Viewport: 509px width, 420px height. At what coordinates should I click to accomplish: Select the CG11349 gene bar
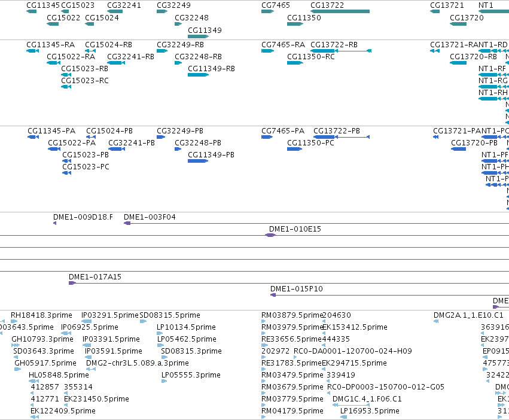click(198, 36)
